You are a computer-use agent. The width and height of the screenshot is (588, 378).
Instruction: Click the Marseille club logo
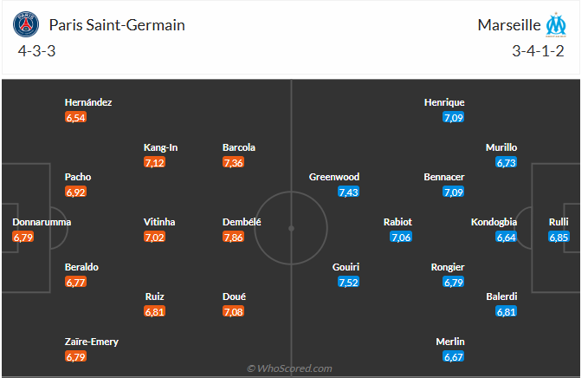555,25
